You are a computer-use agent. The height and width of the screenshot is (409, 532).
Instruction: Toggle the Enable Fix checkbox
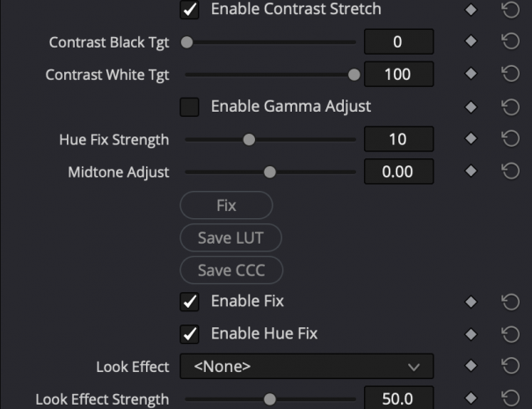(189, 302)
